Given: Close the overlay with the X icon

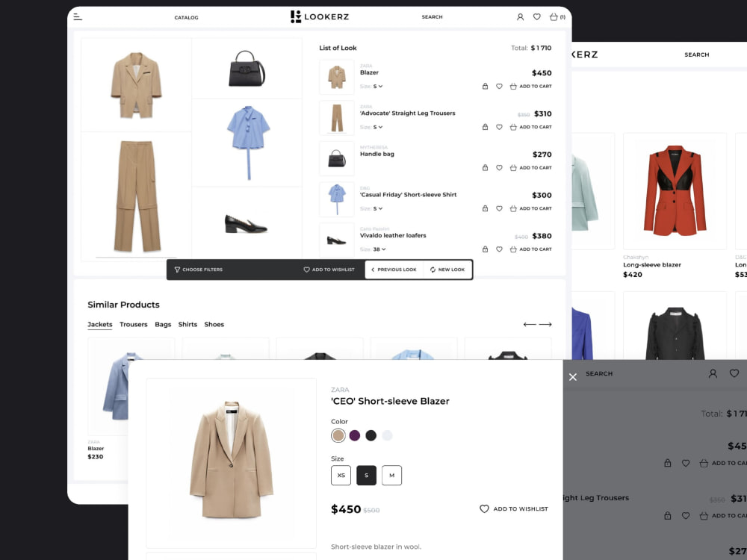Looking at the screenshot, I should (x=573, y=377).
